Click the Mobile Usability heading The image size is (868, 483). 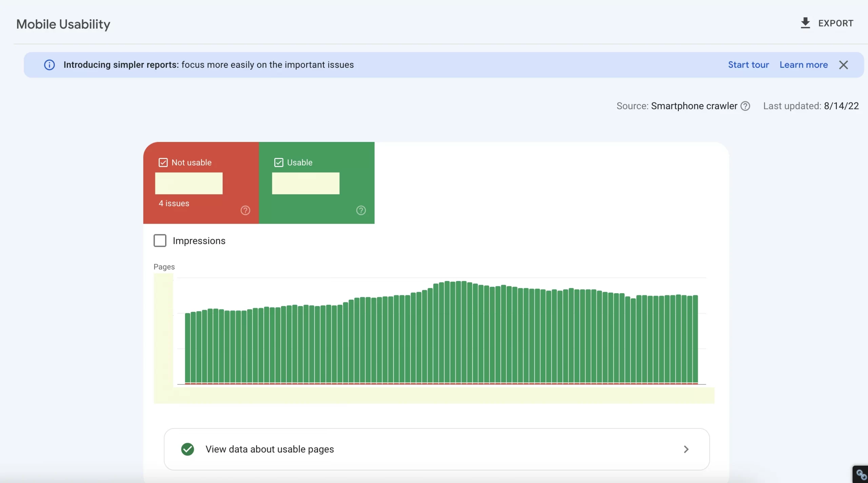[63, 24]
